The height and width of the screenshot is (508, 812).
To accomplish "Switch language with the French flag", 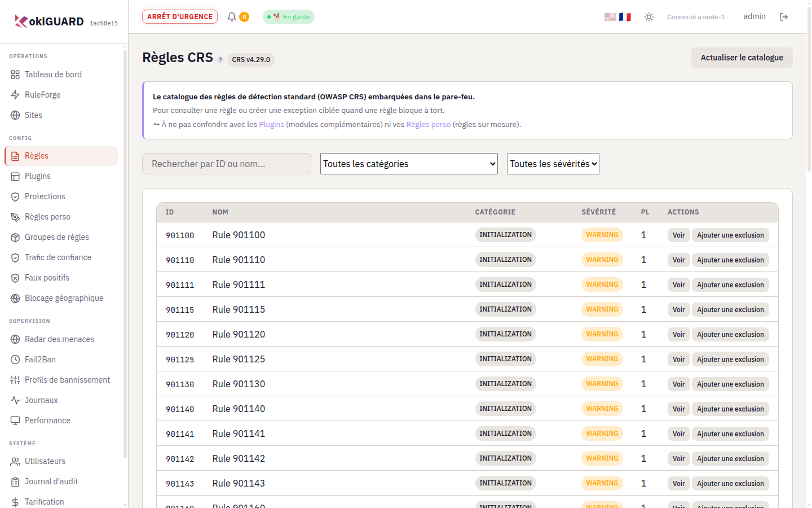I will [x=625, y=17].
